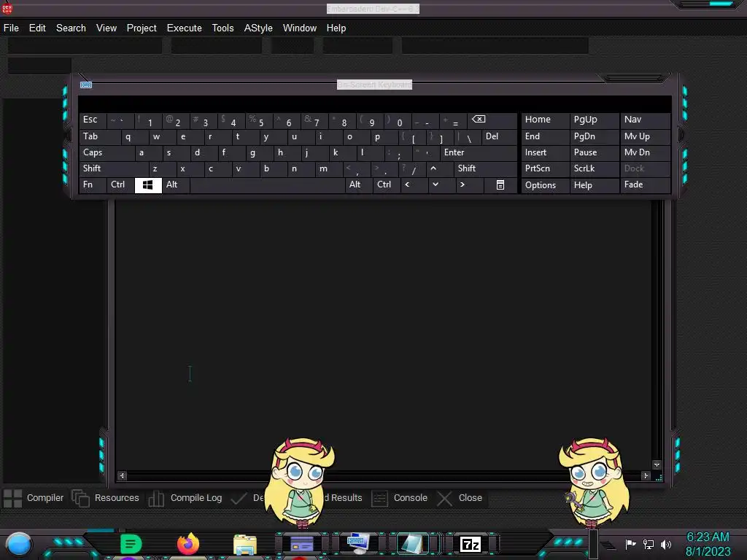Open the 7z app from the taskbar
The image size is (747, 560).
tap(471, 544)
